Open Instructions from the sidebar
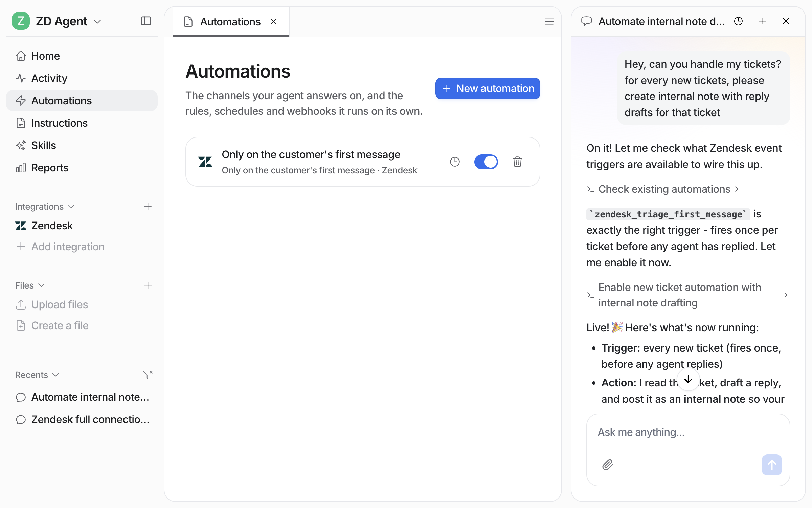This screenshot has height=508, width=812. point(82,123)
